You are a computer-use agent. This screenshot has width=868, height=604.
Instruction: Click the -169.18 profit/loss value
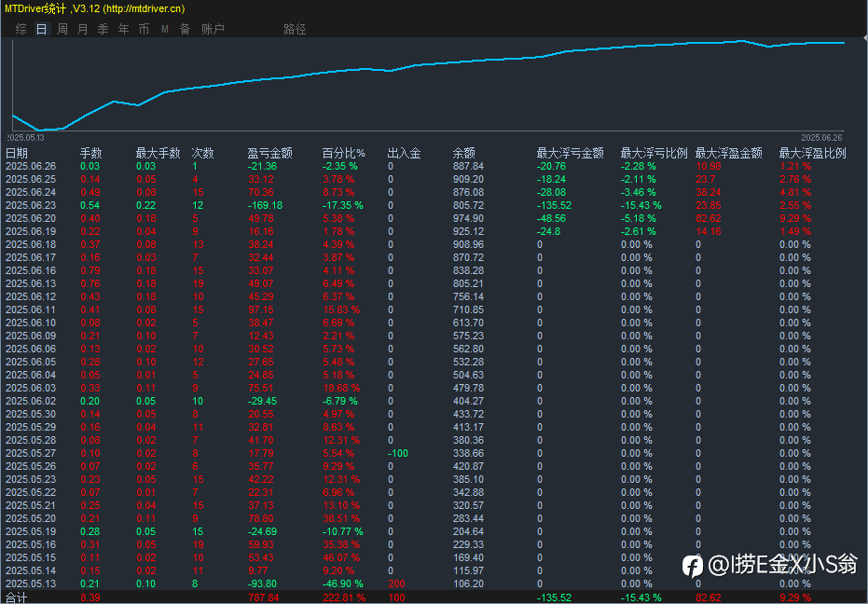point(265,205)
